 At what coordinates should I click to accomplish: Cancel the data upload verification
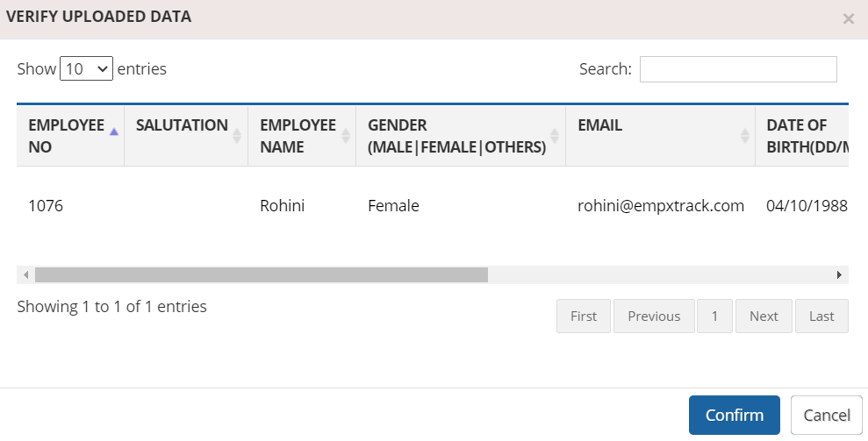827,415
